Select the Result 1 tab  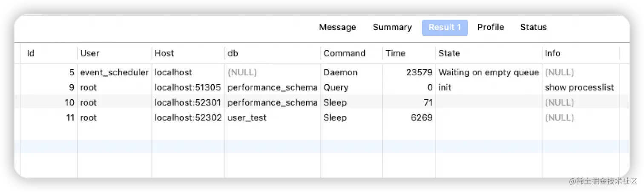click(445, 27)
